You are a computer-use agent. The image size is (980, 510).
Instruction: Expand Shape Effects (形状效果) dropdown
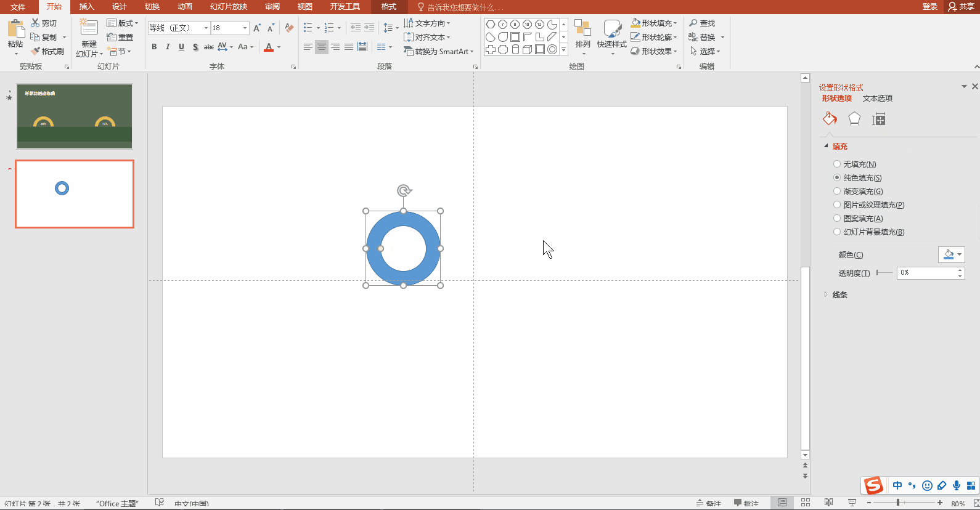click(675, 51)
